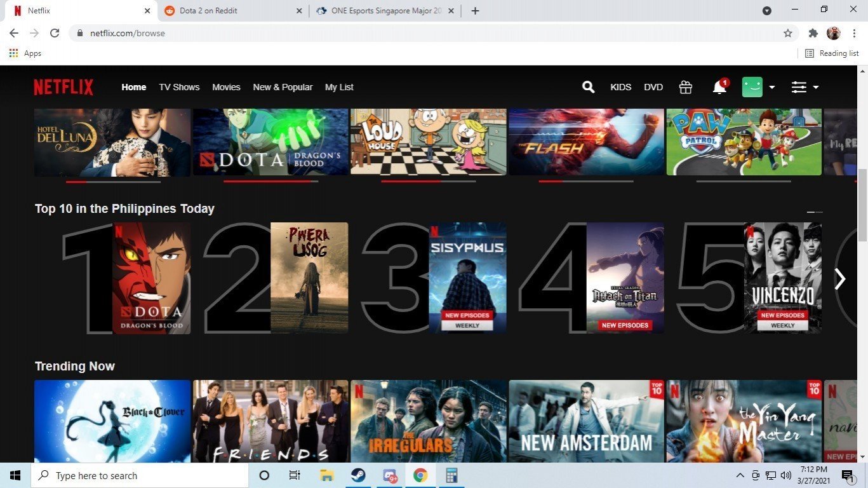Viewport: 868px width, 488px height.
Task: Click the Top 10 in the Philippines Today heading
Action: tap(124, 208)
